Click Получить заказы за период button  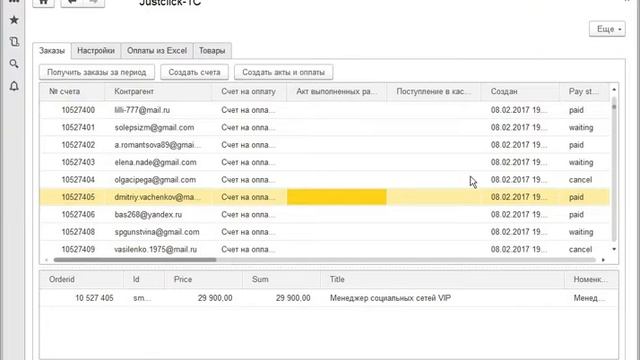coord(97,72)
